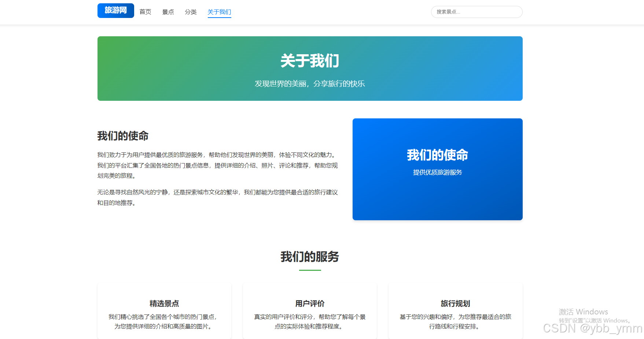Click the 关于我们 banner heading
This screenshot has width=644, height=339.
(x=310, y=61)
